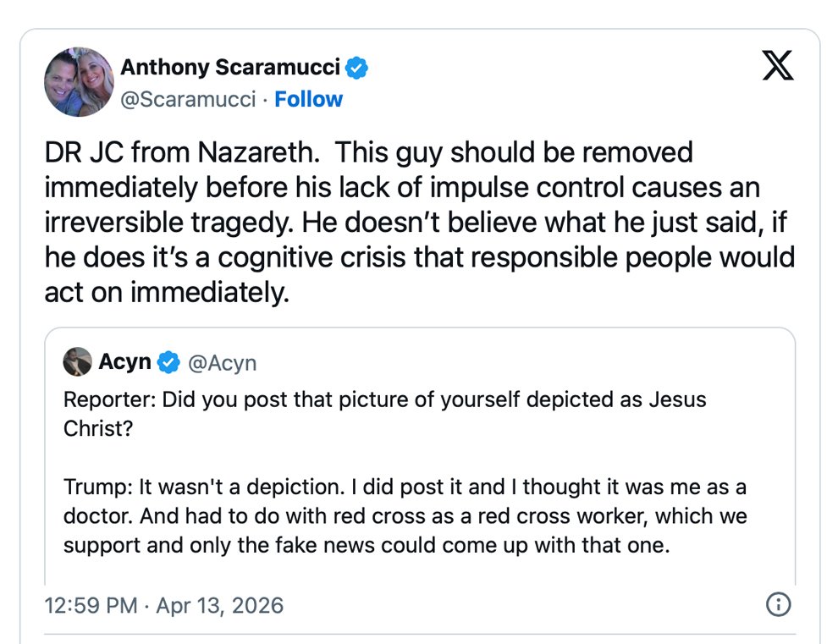The width and height of the screenshot is (838, 644).
Task: Click the verified badge beside Acyn
Action: pos(168,362)
